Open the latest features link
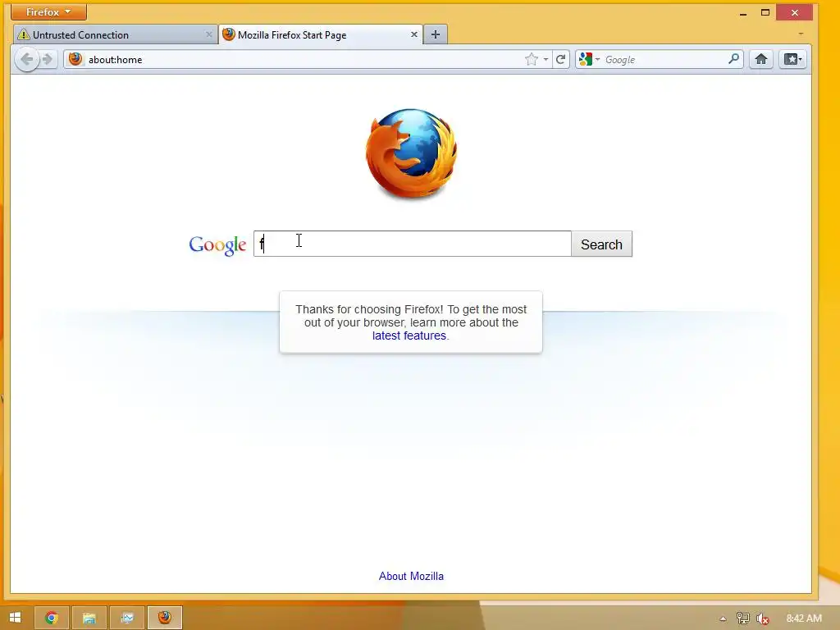The height and width of the screenshot is (630, 840). (409, 336)
